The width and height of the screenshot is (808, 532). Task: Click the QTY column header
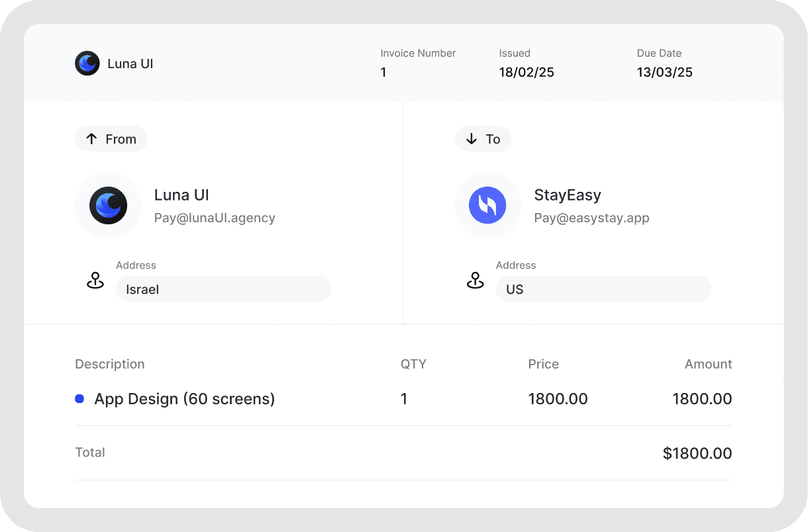click(413, 364)
